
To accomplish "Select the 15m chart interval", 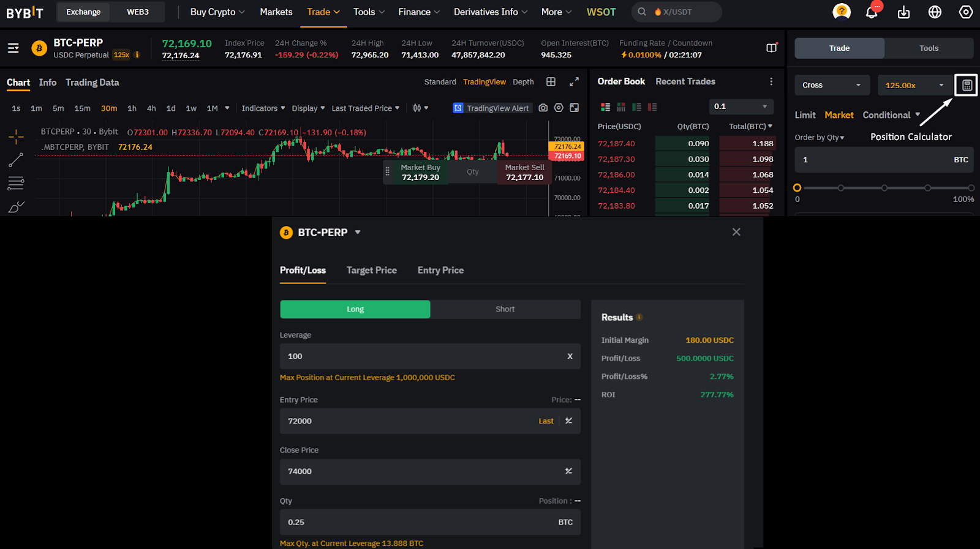I will tap(82, 108).
